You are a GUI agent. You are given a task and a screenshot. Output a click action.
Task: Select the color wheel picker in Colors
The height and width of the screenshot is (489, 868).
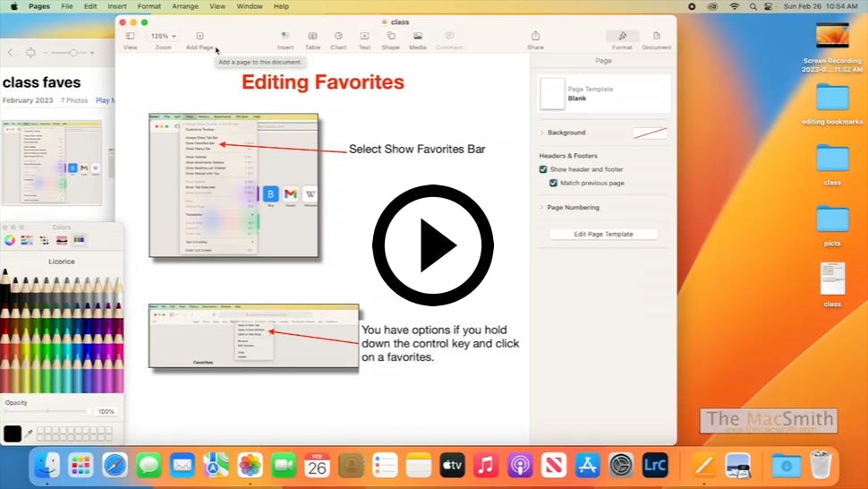(10, 240)
